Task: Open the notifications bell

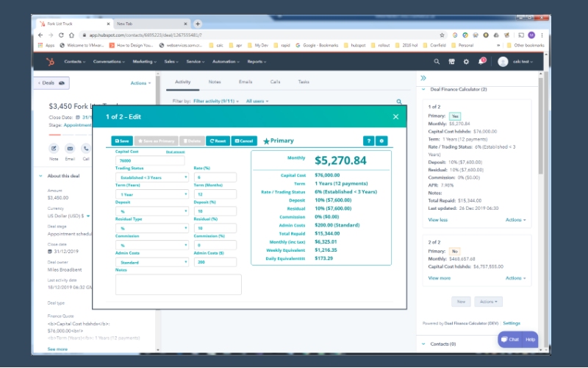Action: click(x=481, y=62)
